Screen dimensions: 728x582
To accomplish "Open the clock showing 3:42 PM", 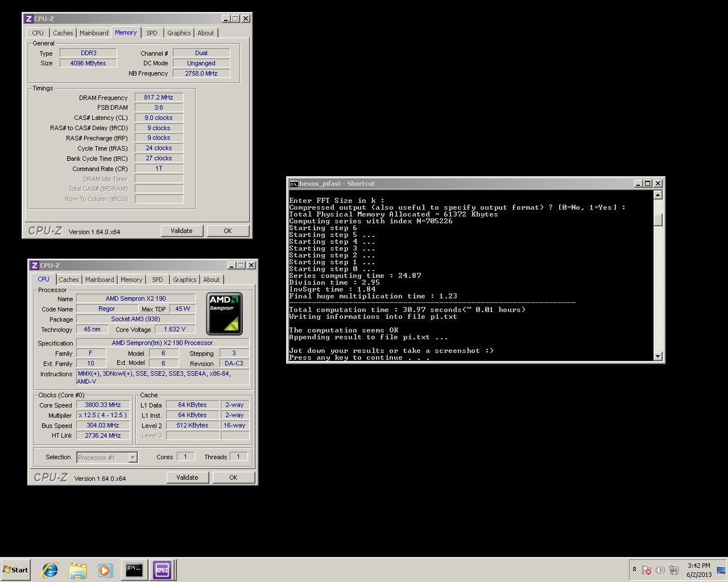I will coord(699,569).
